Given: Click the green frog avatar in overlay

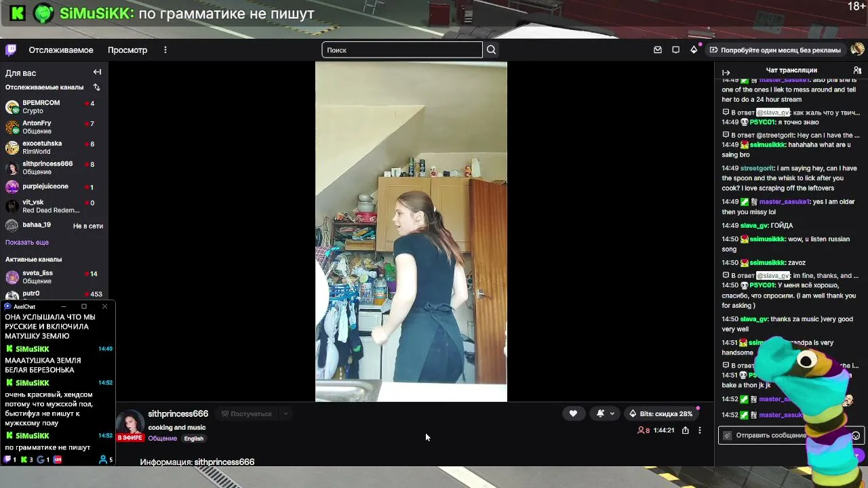Looking at the screenshot, I should coord(44,13).
